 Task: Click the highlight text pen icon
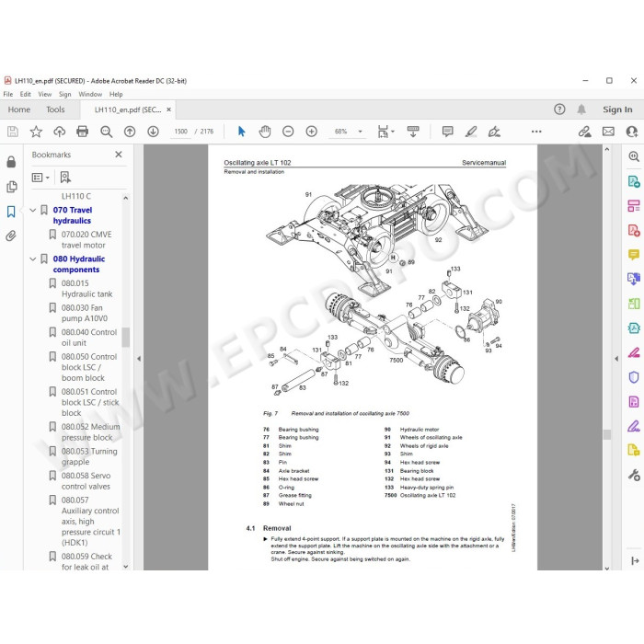(471, 132)
